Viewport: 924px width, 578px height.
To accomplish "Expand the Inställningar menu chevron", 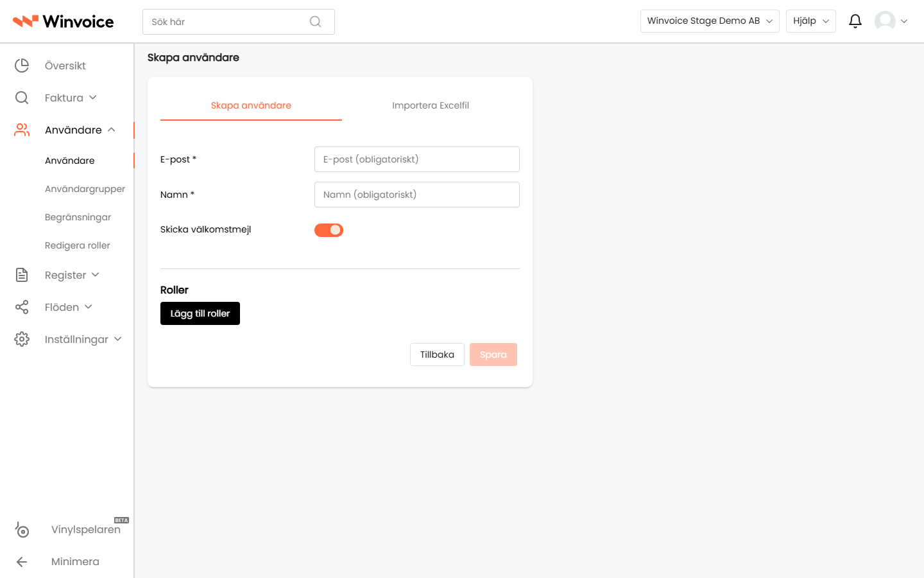I will [118, 339].
